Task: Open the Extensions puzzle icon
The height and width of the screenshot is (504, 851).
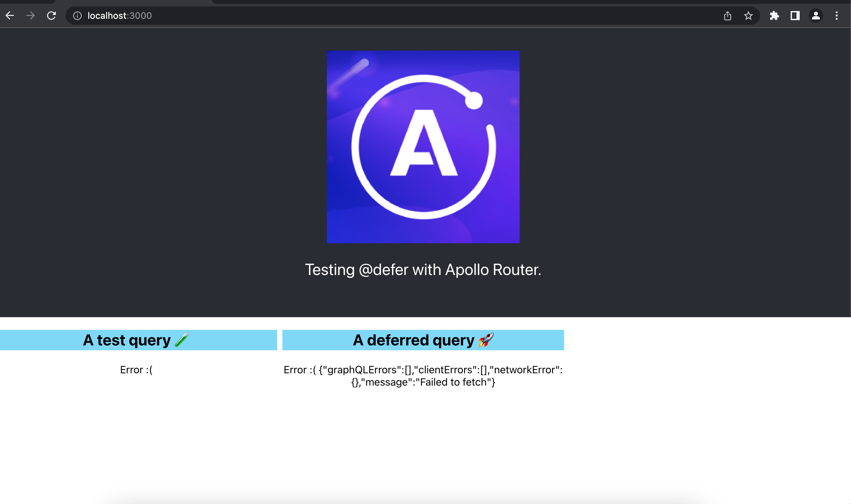Action: (774, 16)
